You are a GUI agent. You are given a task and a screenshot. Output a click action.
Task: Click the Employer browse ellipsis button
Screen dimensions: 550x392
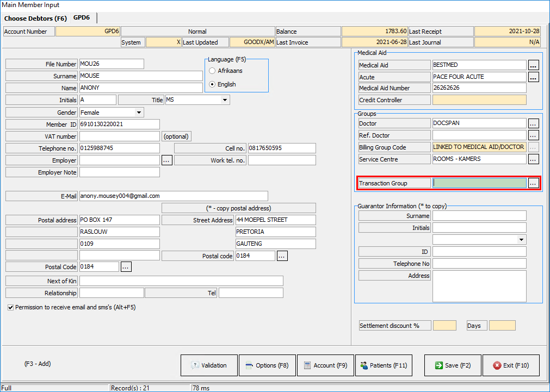tap(167, 160)
